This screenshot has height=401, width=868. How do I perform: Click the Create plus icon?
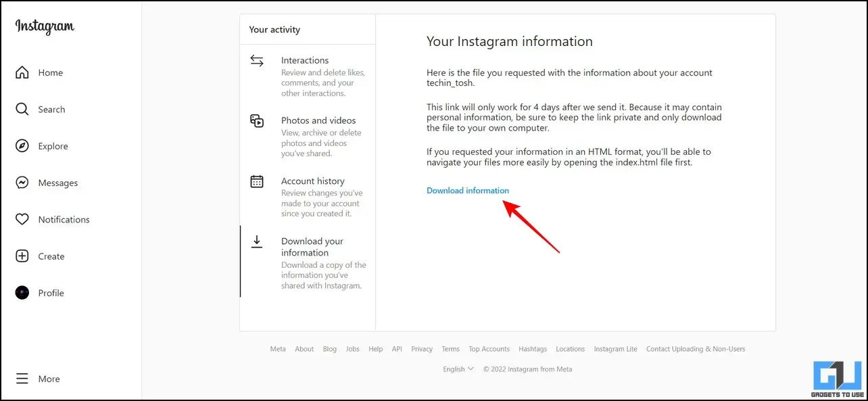click(x=22, y=256)
